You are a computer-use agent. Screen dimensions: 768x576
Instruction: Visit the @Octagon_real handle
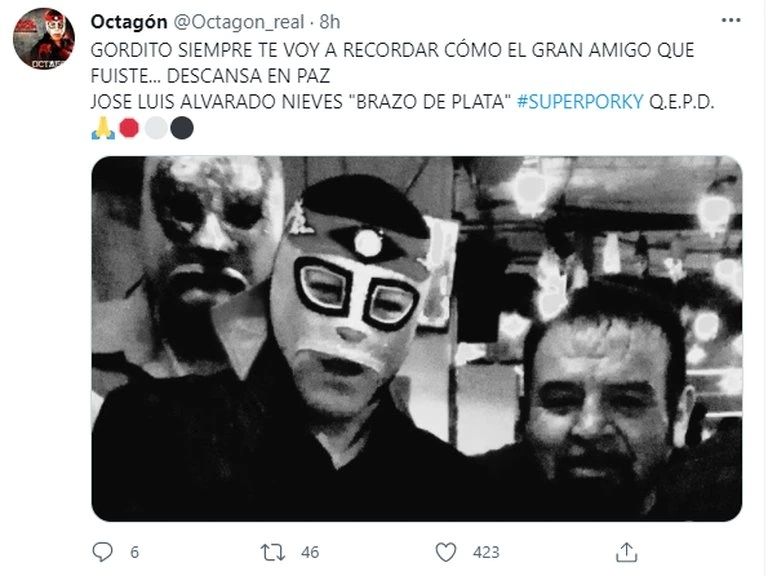point(239,22)
